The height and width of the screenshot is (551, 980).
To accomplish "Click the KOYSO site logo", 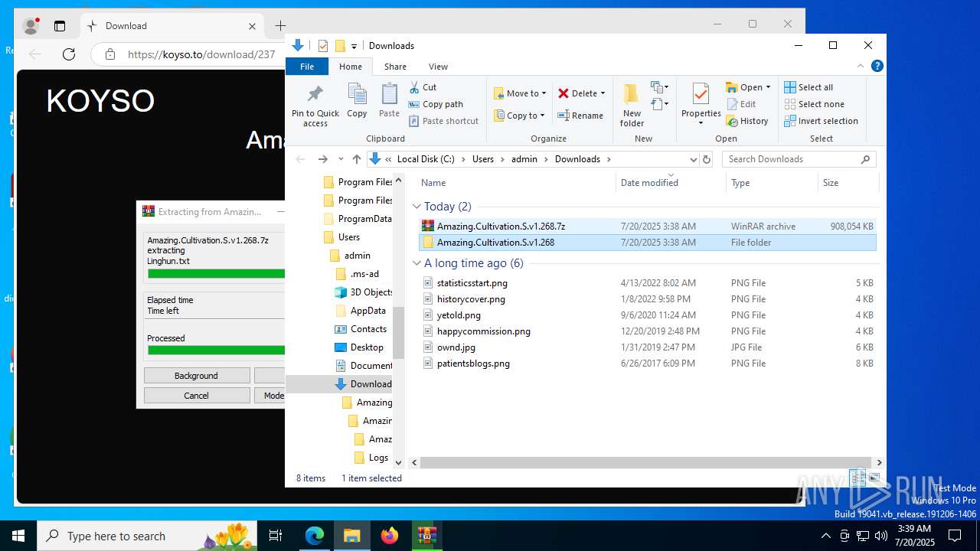I will (x=100, y=101).
